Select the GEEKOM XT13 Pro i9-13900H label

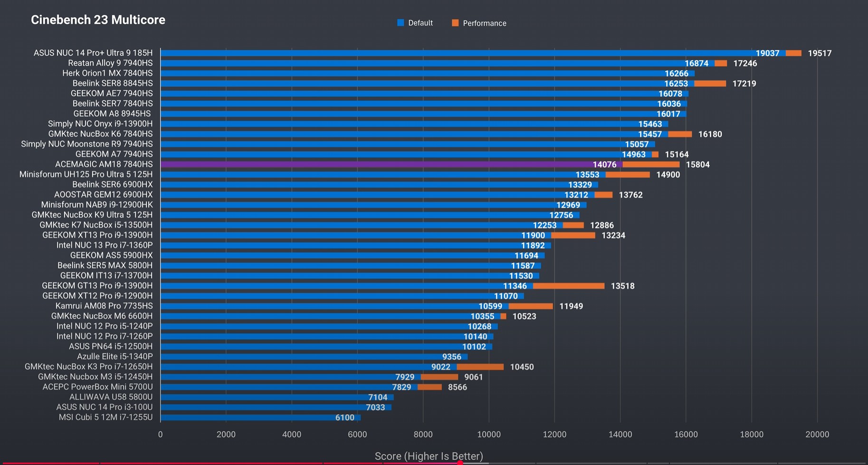point(97,235)
